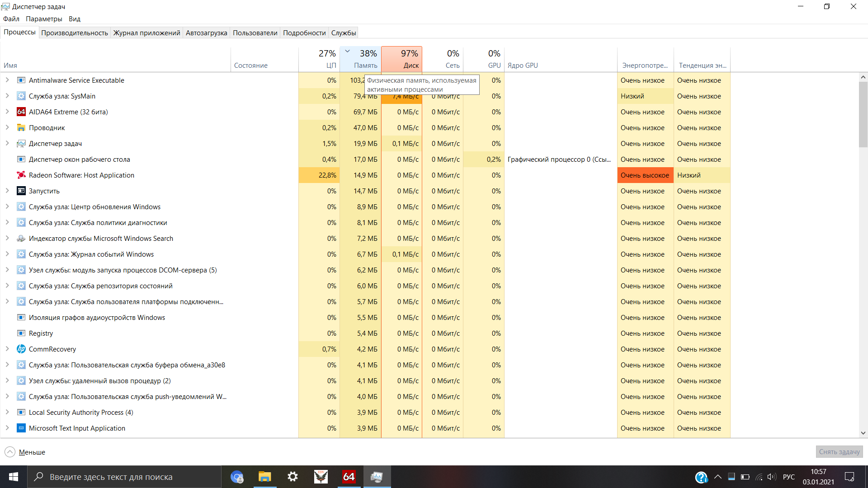Click the taskbar search input field

pyautogui.click(x=124, y=477)
